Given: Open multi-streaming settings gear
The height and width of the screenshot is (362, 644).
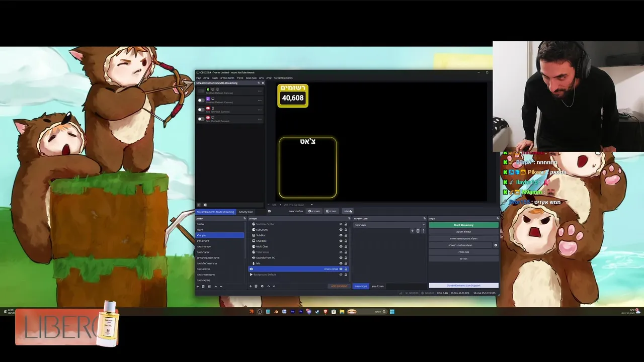Looking at the screenshot, I should 205,205.
